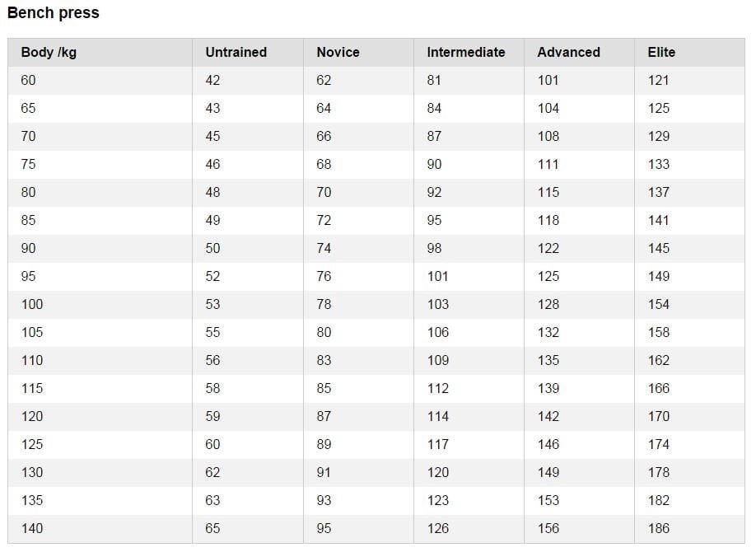Select the "Elite" column header

coord(661,52)
